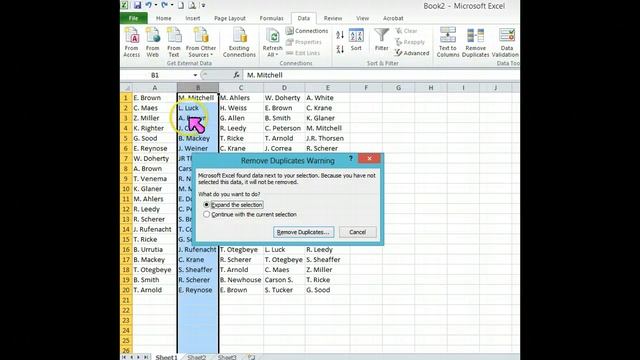
Task: Click the cell with C. Peterson
Action: tap(284, 128)
